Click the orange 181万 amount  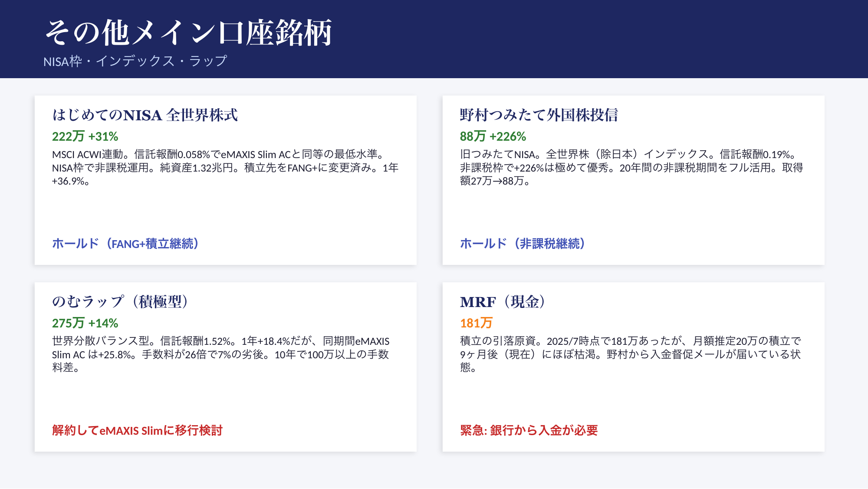476,323
